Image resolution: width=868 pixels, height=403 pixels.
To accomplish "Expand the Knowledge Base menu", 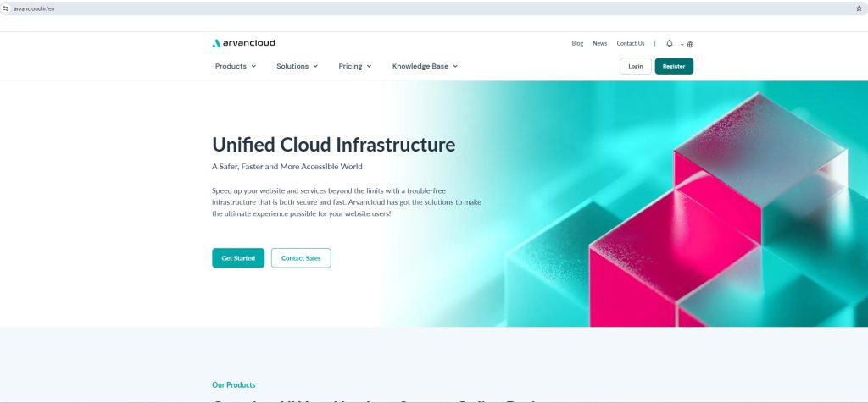I will click(x=424, y=66).
